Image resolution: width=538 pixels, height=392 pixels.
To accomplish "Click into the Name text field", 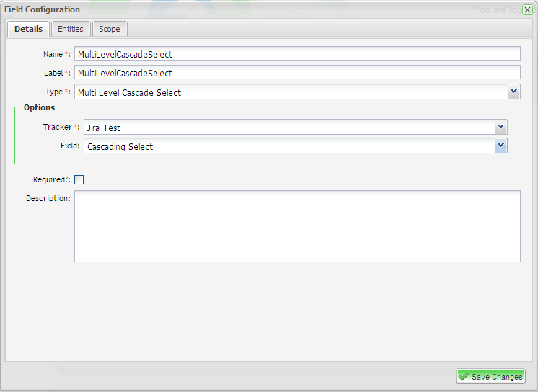I will [297, 54].
